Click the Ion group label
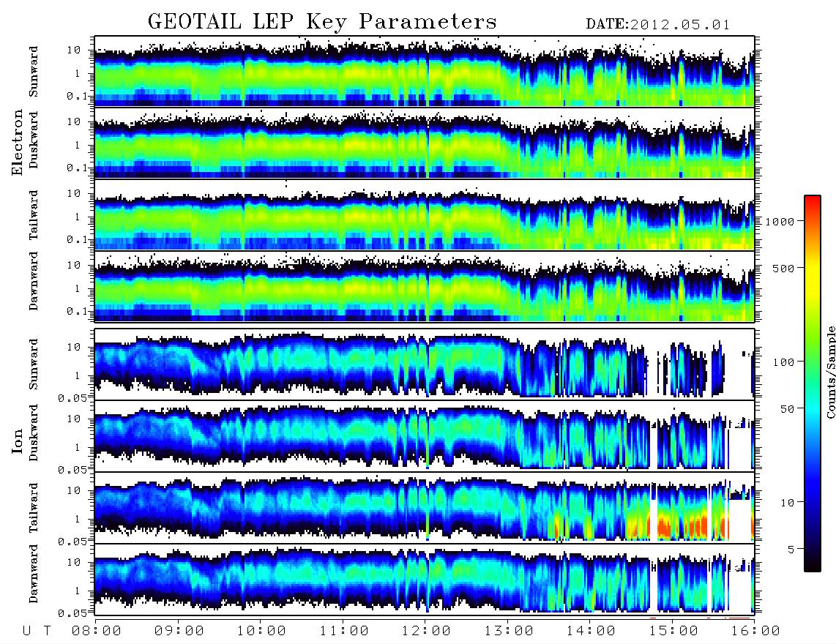 (18, 441)
